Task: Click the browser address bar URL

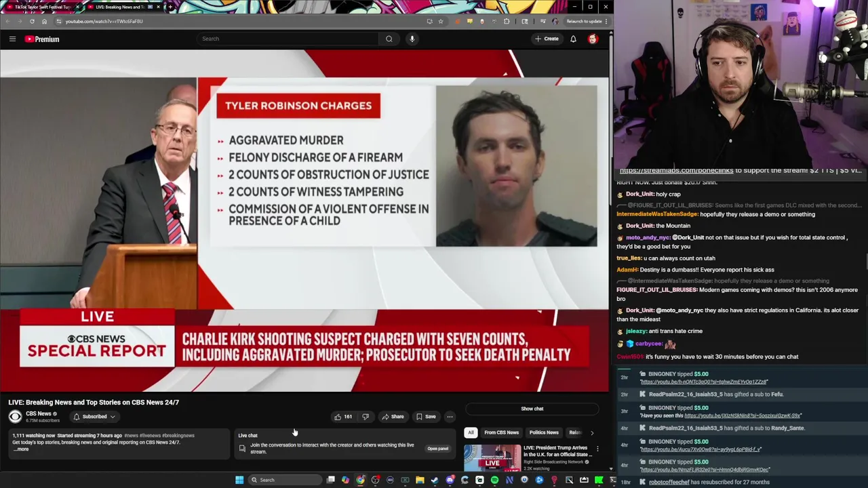Action: point(104,21)
